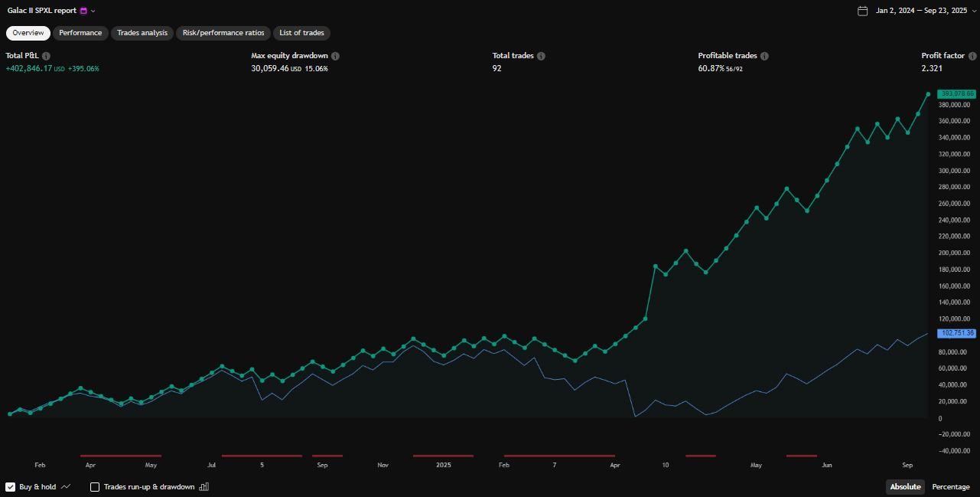This screenshot has height=497, width=980.
Task: Enable Trades run-up & drawdown checkbox
Action: coord(95,486)
